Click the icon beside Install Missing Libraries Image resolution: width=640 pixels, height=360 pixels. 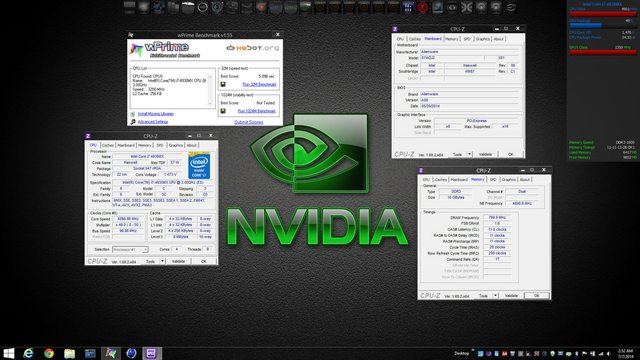pos(133,114)
